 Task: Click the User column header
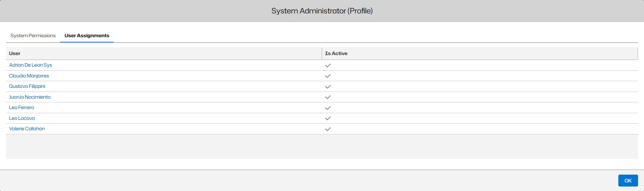coord(15,54)
